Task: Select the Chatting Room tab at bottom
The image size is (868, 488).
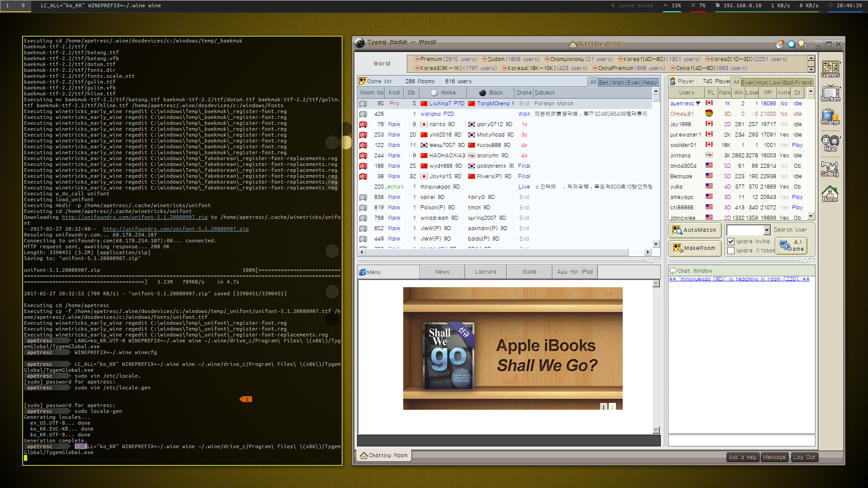Action: pyautogui.click(x=384, y=455)
